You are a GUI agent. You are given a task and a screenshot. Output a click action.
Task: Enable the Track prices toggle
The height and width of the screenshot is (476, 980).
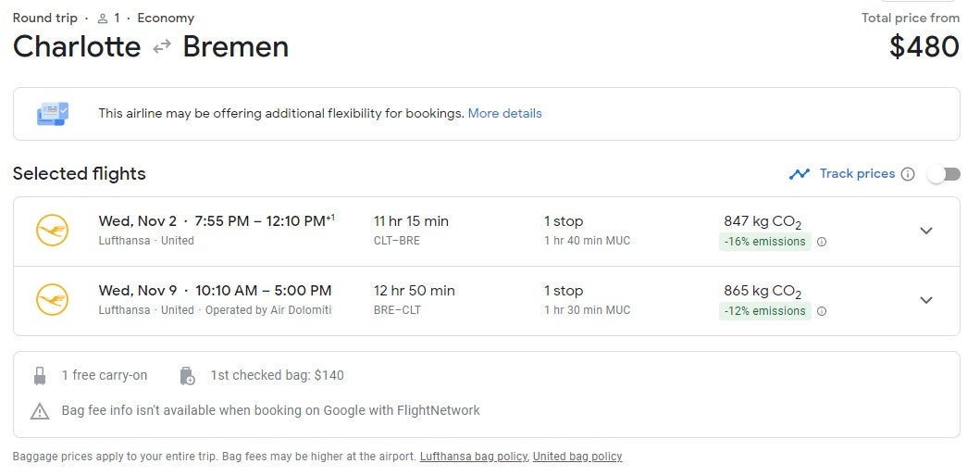pos(944,174)
